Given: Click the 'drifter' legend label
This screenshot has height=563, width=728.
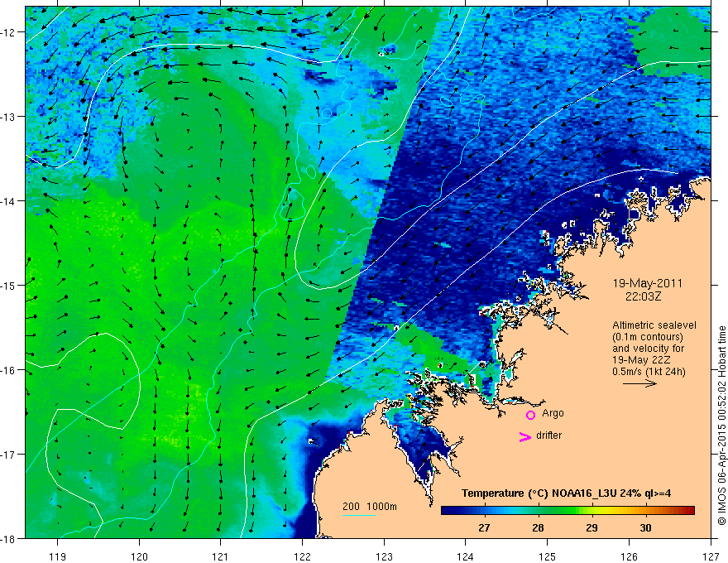Looking at the screenshot, I should (x=548, y=435).
